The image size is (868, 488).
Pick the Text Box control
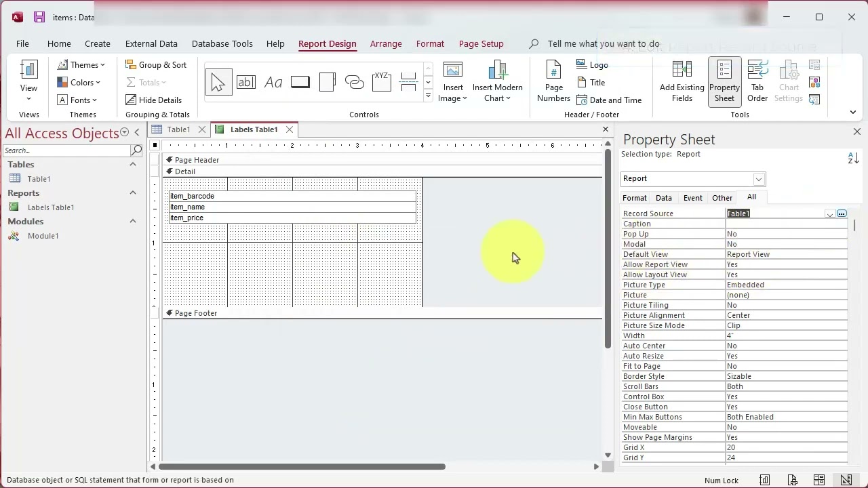(x=245, y=83)
